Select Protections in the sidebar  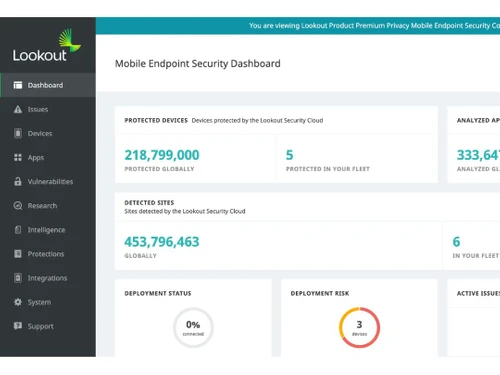click(x=48, y=254)
